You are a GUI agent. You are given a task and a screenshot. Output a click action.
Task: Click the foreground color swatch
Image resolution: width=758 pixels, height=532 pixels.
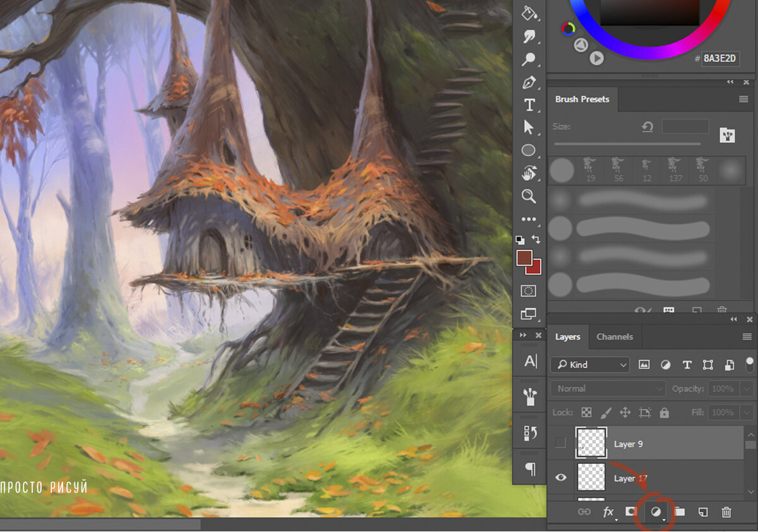click(x=523, y=257)
